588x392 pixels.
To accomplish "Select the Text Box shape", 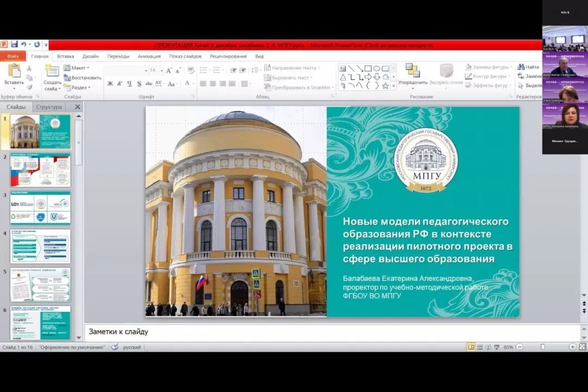I will pyautogui.click(x=343, y=68).
